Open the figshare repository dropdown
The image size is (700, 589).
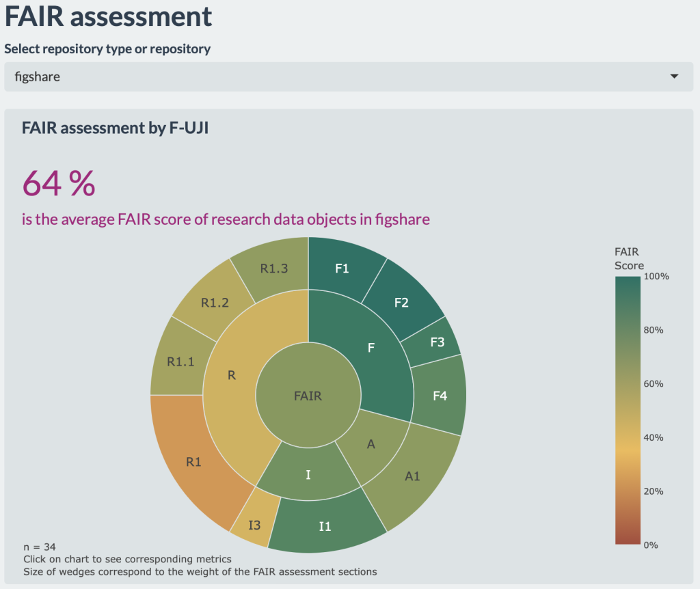coord(342,77)
